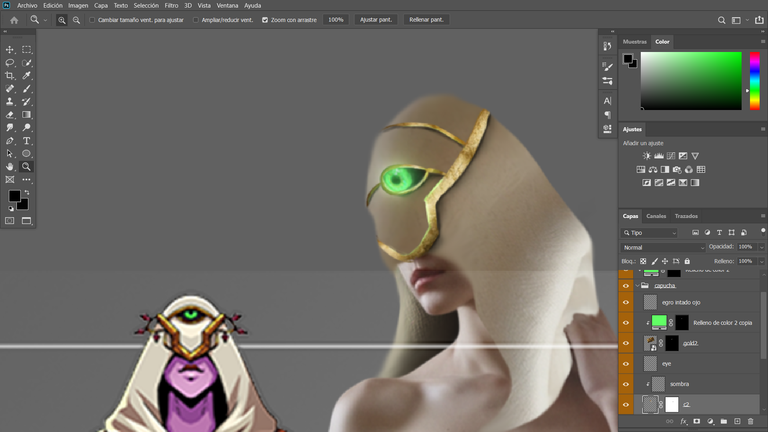Click the Home icon in options bar

point(14,20)
